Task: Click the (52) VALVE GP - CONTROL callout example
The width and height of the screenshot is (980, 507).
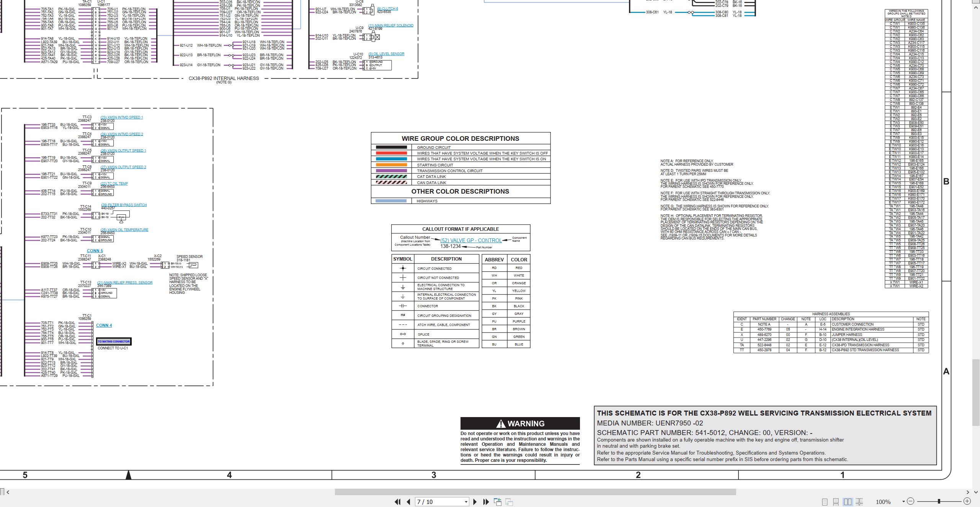Action: (471, 240)
